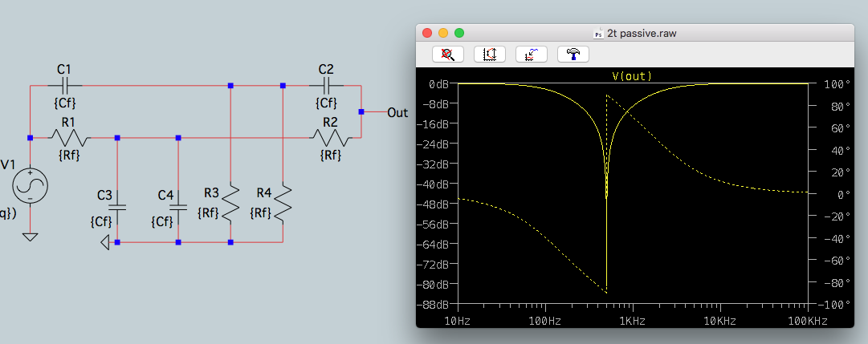Click the 100Hz frequency axis label
The height and width of the screenshot is (344, 868).
pyautogui.click(x=546, y=322)
